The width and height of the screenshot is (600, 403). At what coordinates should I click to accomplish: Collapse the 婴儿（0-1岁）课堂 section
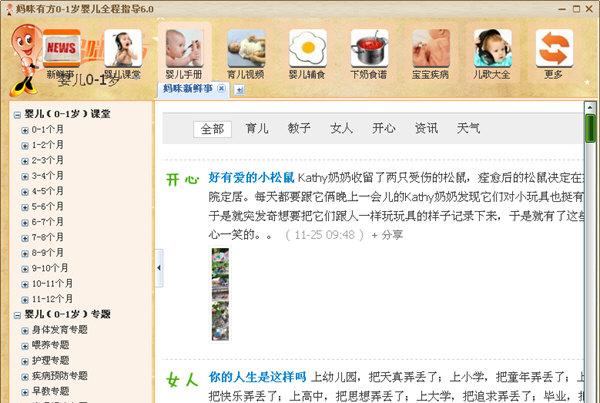tap(17, 115)
